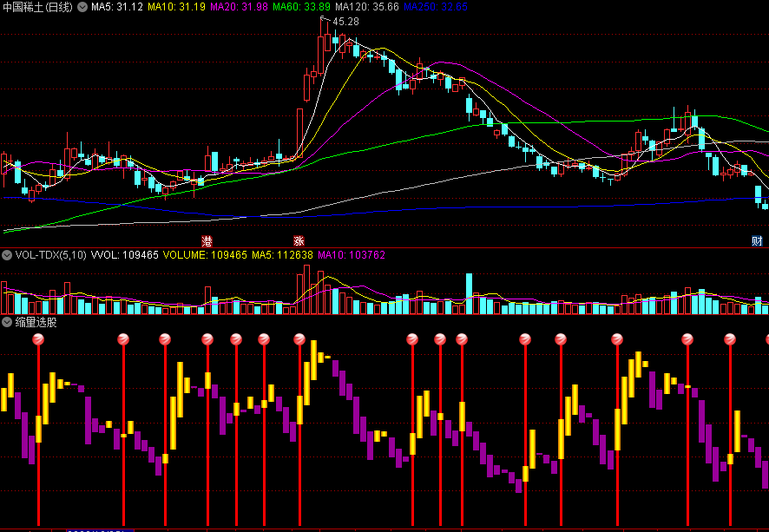This screenshot has height=532, width=769.
Task: Select the yellow MA10: 31.19 label
Action: (176, 7)
